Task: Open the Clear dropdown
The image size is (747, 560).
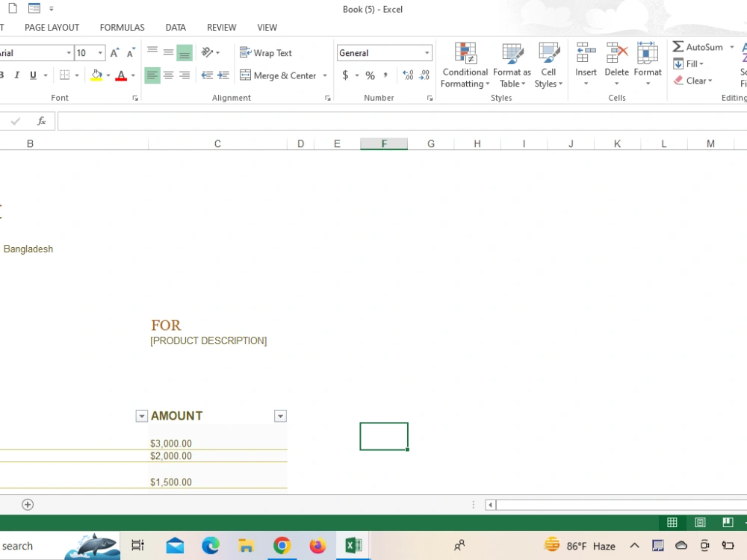Action: (x=693, y=81)
